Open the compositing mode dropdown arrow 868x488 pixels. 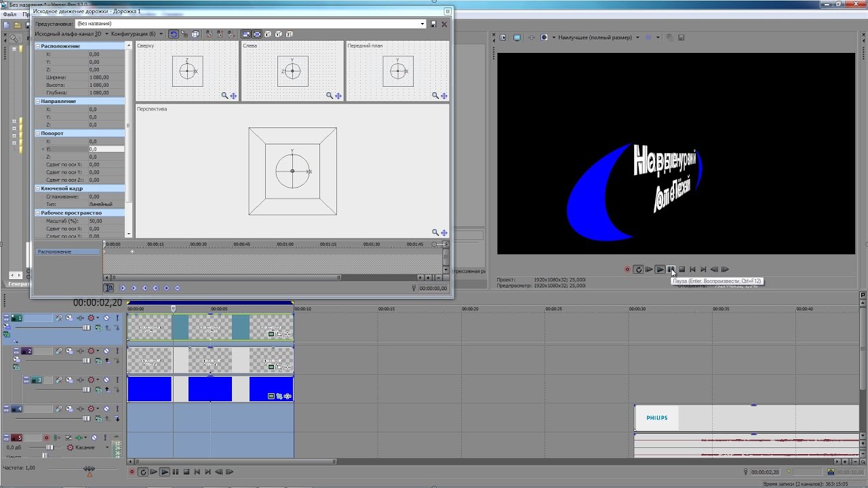(x=106, y=34)
